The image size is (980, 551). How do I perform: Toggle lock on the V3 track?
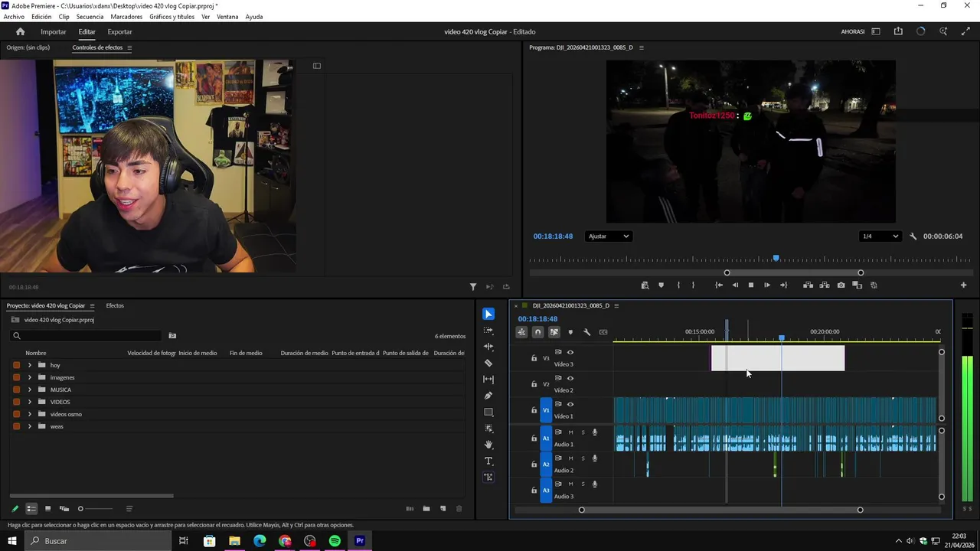534,358
